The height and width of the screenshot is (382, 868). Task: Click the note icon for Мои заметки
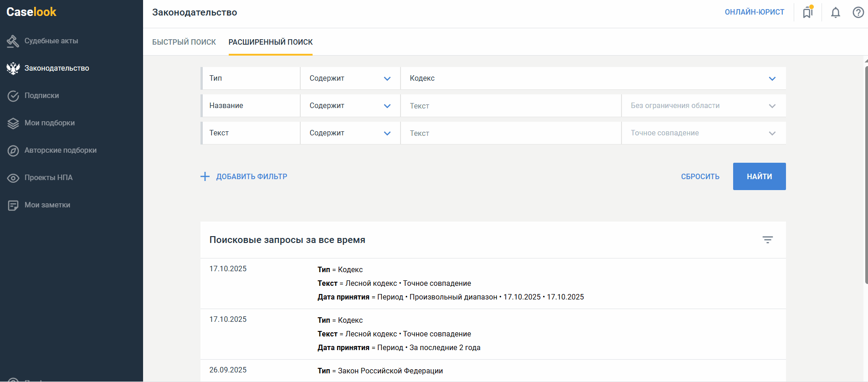(13, 205)
